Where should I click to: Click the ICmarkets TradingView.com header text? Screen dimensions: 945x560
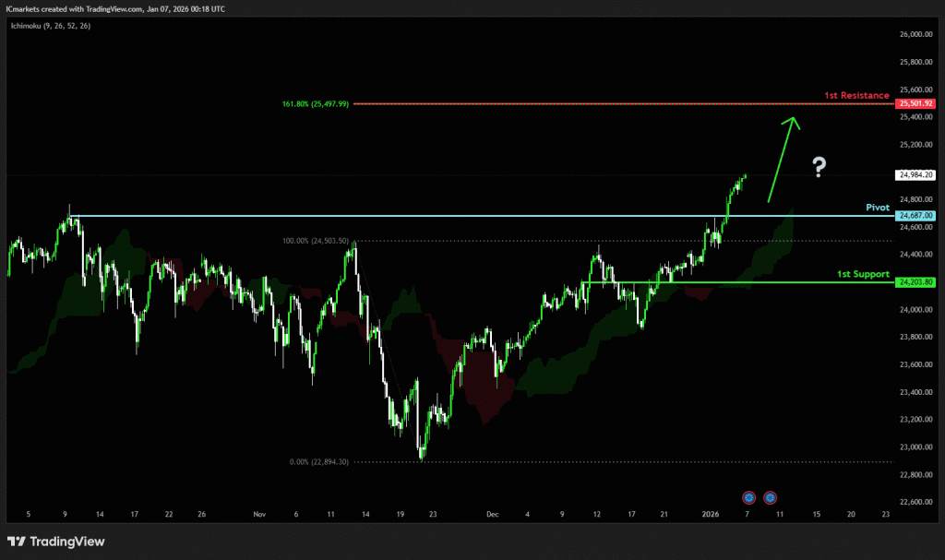(114, 8)
